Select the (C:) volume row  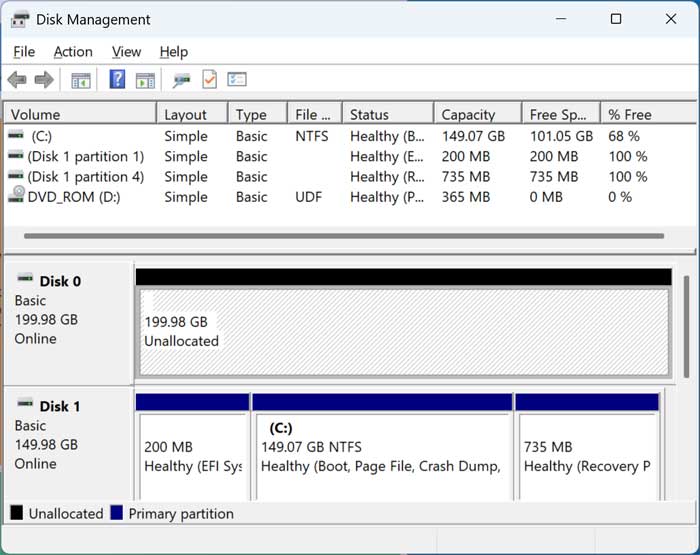pos(350,136)
